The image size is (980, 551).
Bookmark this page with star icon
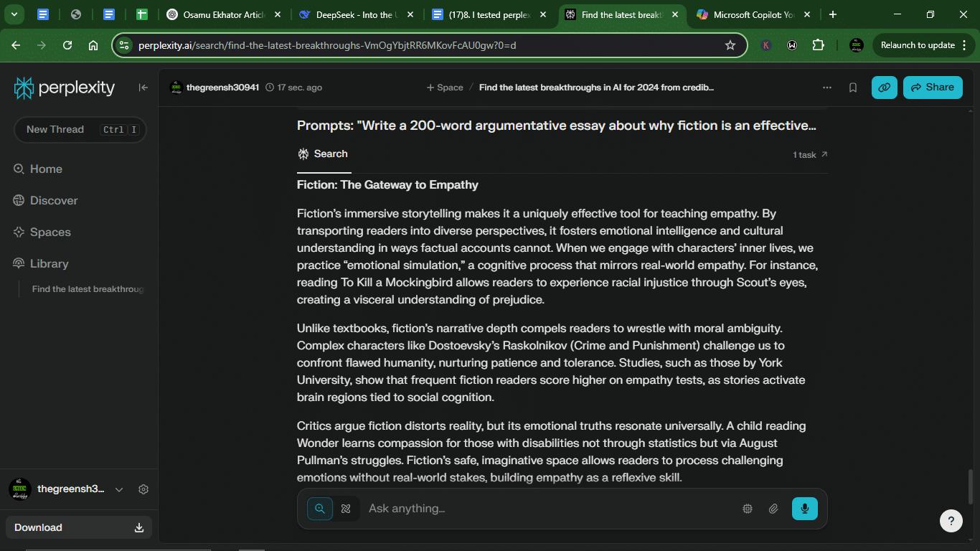tap(730, 45)
